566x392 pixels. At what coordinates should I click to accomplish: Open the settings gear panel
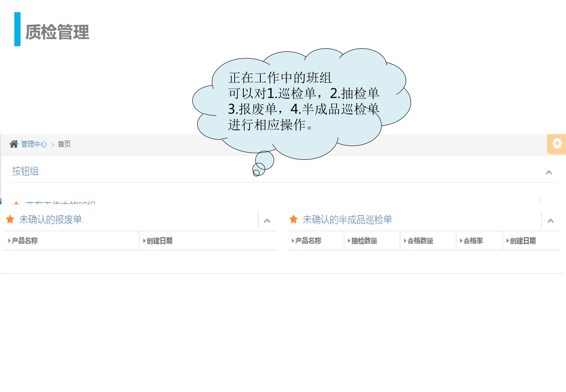click(557, 144)
